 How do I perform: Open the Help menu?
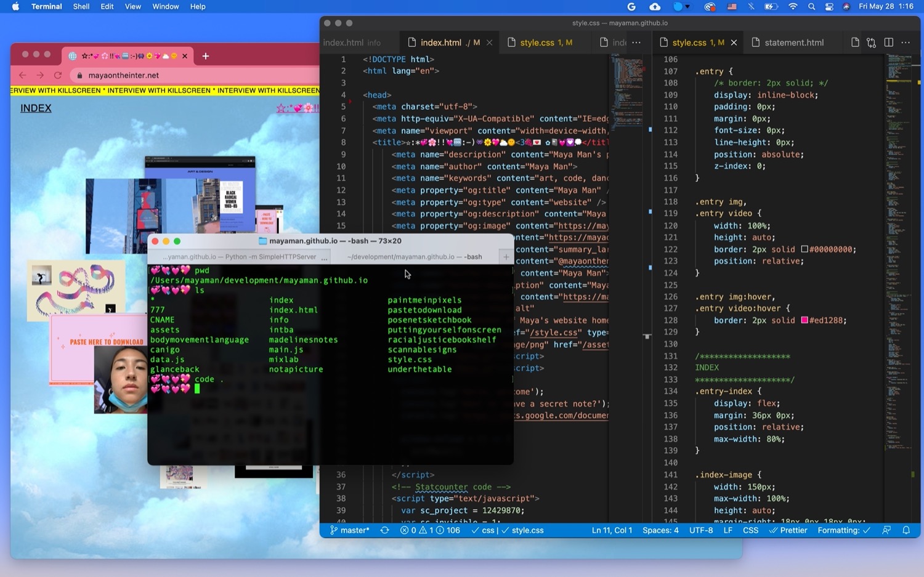(x=198, y=7)
